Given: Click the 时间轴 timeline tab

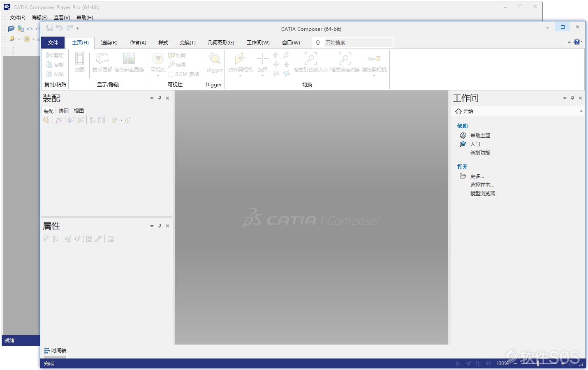Looking at the screenshot, I should click(55, 351).
